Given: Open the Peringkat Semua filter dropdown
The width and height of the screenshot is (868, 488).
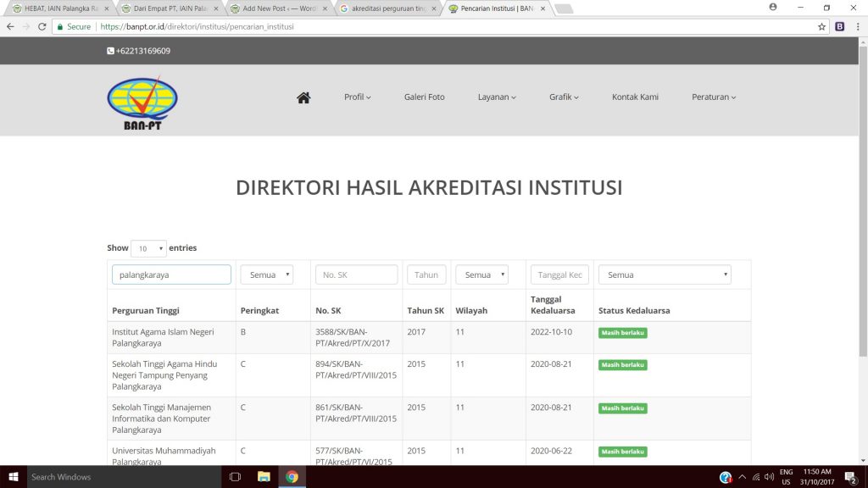Looking at the screenshot, I should (x=266, y=274).
